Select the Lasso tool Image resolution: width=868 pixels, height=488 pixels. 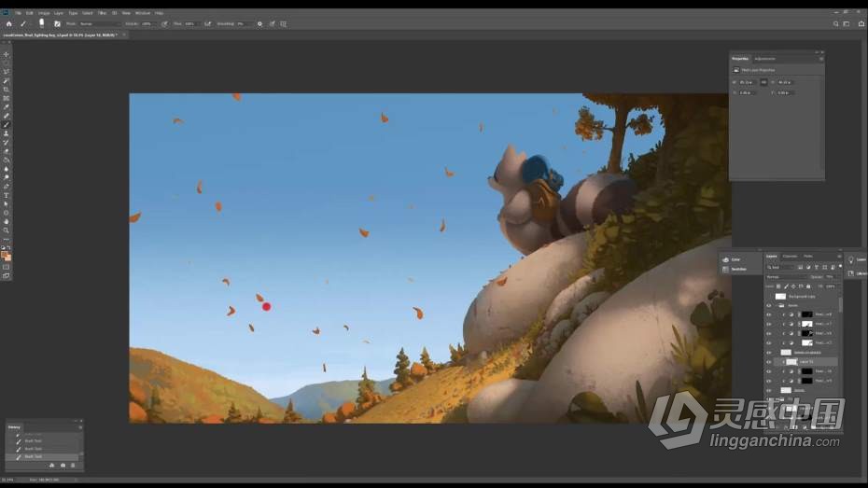coord(7,72)
